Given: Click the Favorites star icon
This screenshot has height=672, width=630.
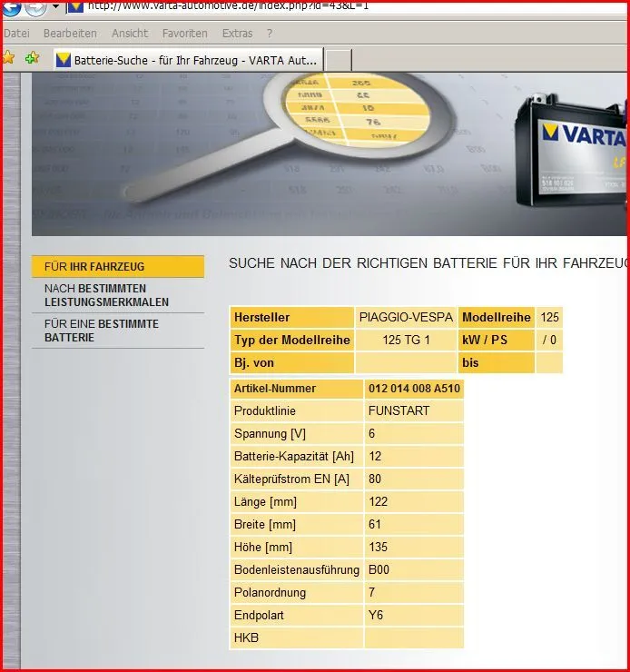Looking at the screenshot, I should 8,58.
